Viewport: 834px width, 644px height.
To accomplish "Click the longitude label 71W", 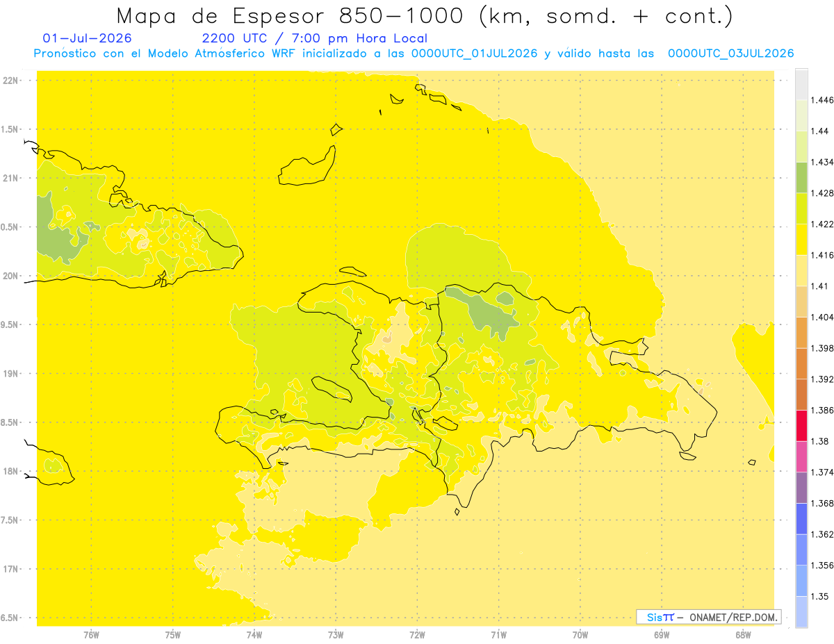I will (x=498, y=634).
